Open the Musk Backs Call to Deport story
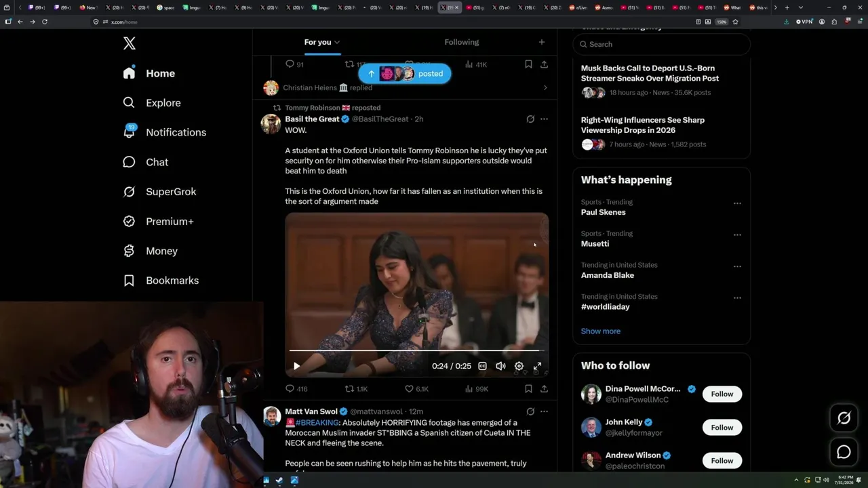The height and width of the screenshot is (488, 868). coord(650,73)
